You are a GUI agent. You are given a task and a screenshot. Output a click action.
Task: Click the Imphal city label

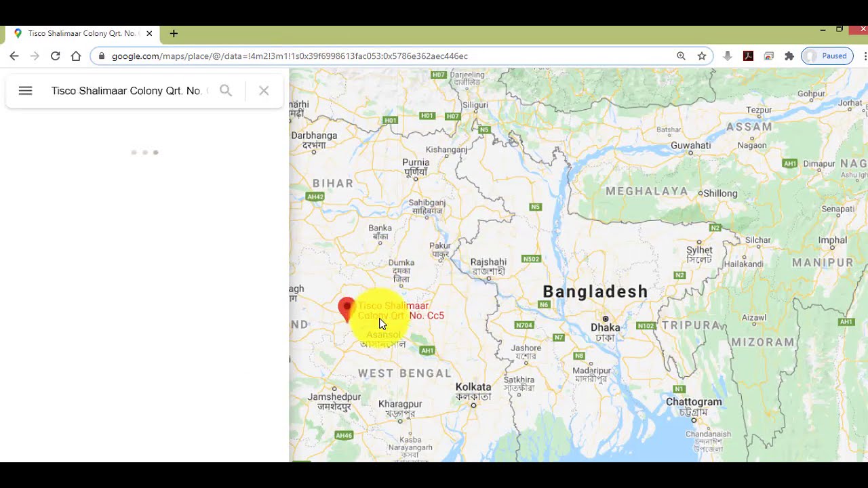tap(833, 241)
